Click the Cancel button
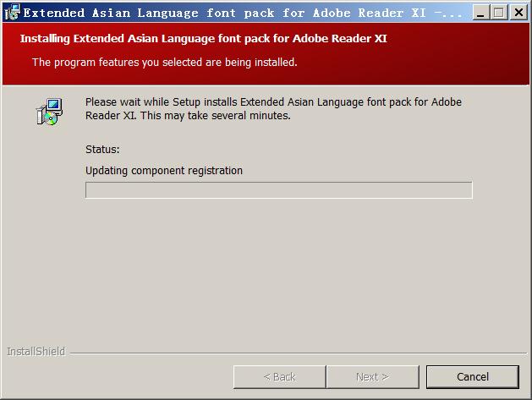Image resolution: width=532 pixels, height=400 pixels. [x=472, y=376]
